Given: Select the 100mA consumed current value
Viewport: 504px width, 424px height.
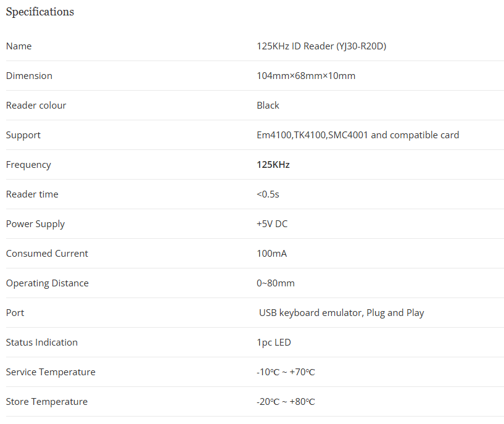Looking at the screenshot, I should tap(271, 254).
